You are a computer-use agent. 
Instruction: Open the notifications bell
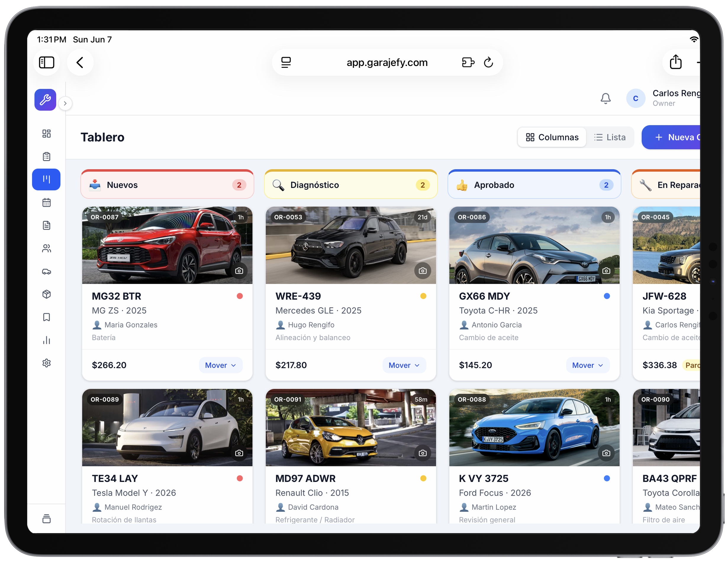pos(606,98)
